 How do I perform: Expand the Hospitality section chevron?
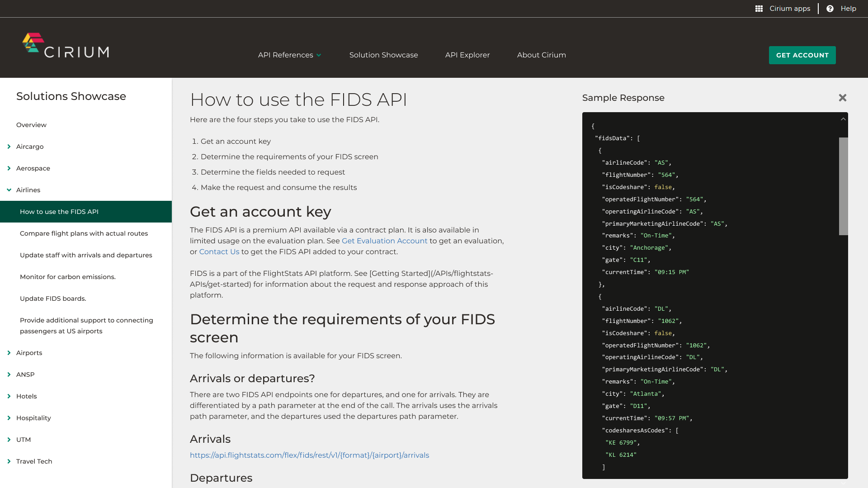coord(9,418)
